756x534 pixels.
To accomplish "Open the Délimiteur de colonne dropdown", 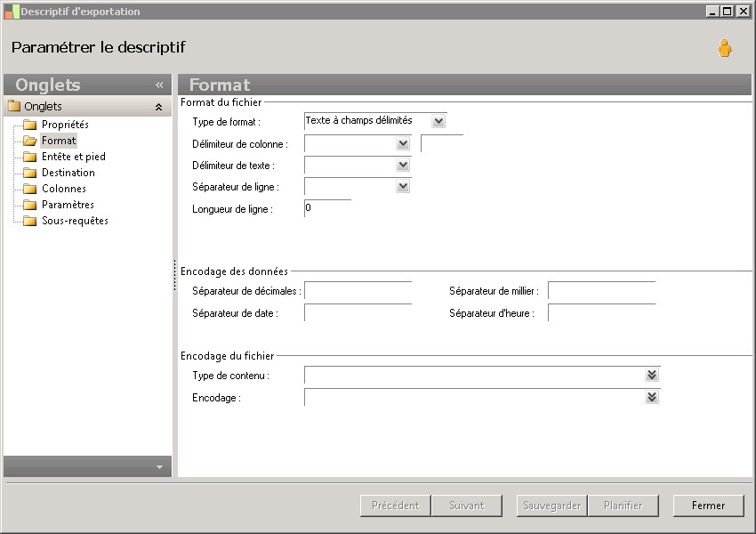I will [x=403, y=143].
